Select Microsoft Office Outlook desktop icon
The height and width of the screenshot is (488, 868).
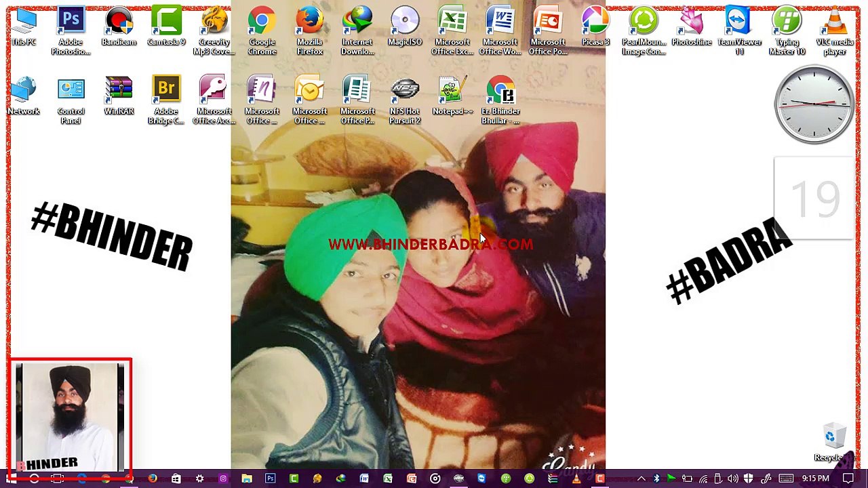coord(309,100)
